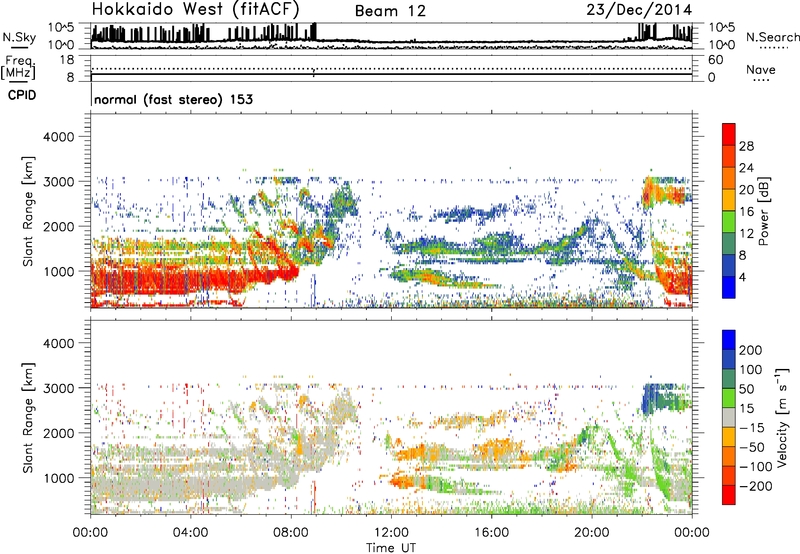Image resolution: width=800 pixels, height=554 pixels.
Task: Click the '16:00' time axis label
Action: point(491,533)
